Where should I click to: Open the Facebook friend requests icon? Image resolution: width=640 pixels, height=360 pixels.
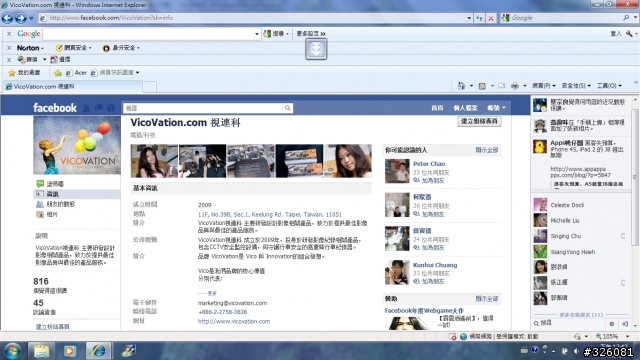(x=86, y=108)
